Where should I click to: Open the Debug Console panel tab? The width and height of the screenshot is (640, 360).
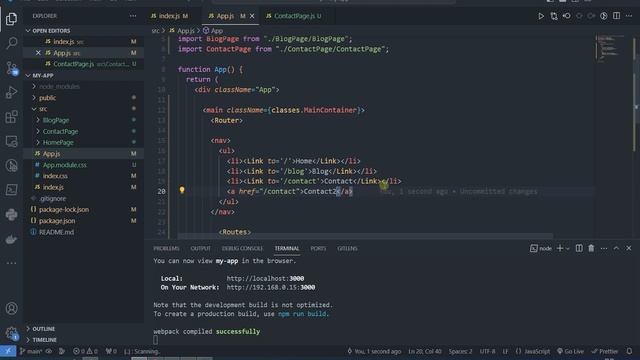(x=242, y=248)
